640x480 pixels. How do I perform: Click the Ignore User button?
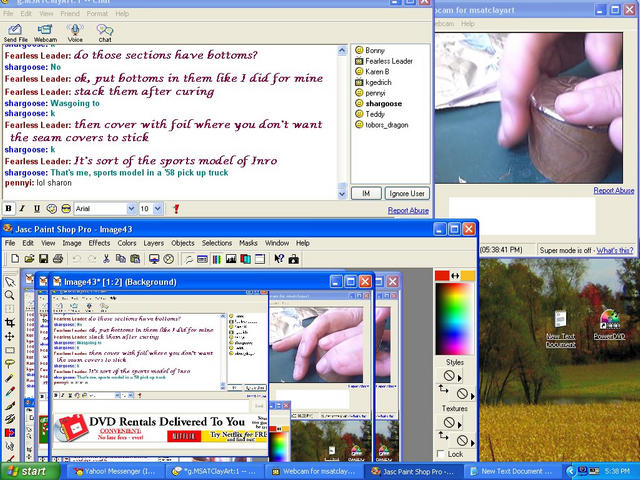[407, 193]
